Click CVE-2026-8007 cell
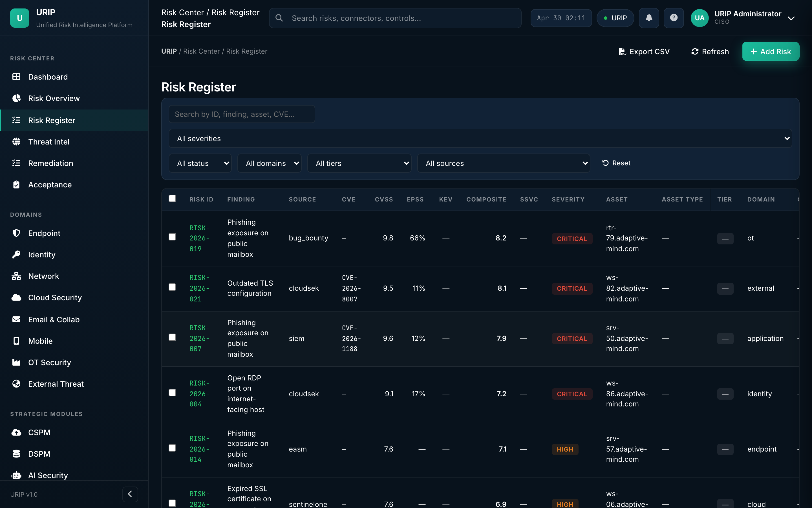 click(351, 288)
